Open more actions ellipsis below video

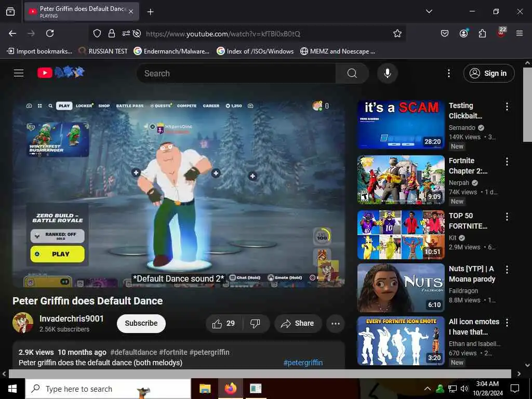336,324
